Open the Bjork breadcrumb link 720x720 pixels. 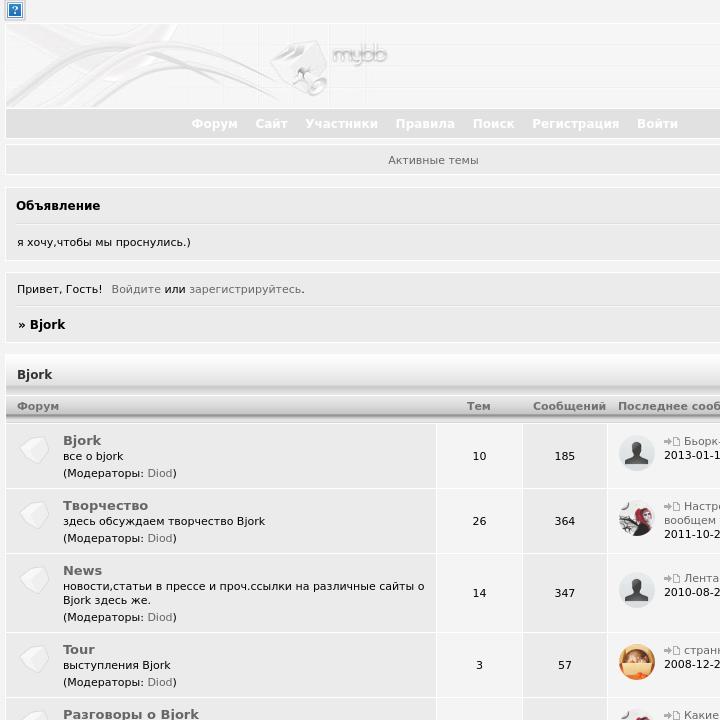click(47, 325)
